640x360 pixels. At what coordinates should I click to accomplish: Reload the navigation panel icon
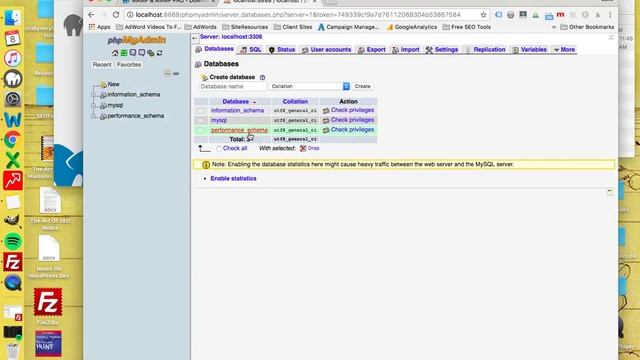(160, 53)
